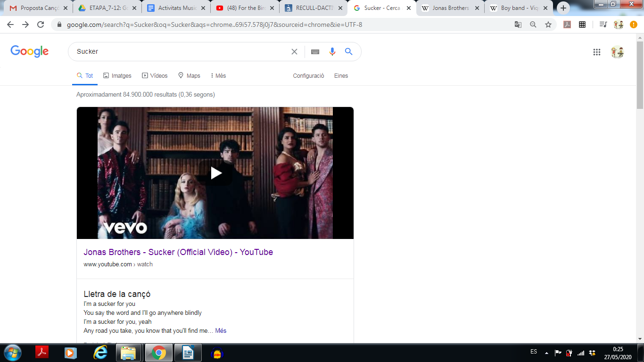Check the battery power tray icon
Screen dimensions: 644x362
[x=569, y=353]
